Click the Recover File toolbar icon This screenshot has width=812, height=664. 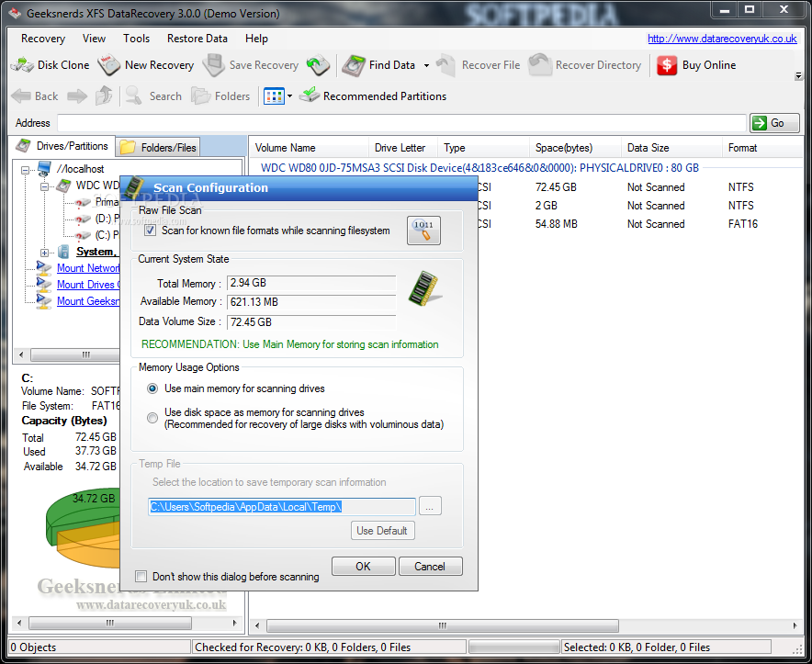(x=445, y=65)
